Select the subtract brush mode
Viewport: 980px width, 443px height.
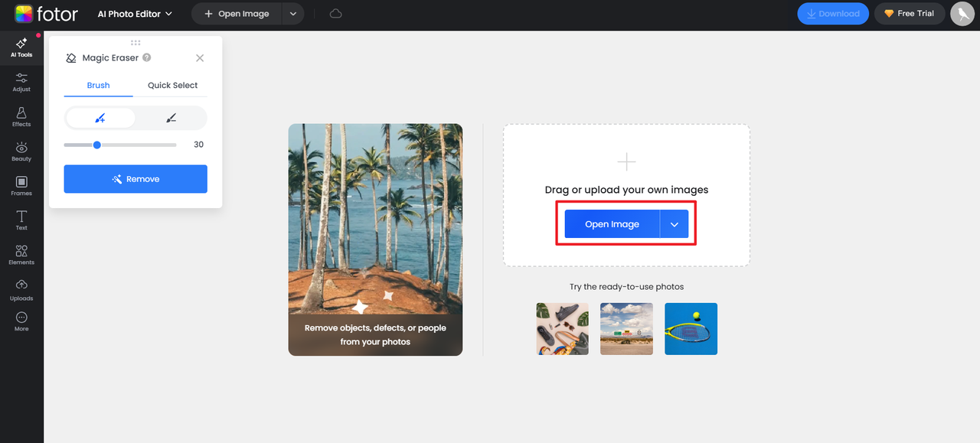click(x=171, y=118)
